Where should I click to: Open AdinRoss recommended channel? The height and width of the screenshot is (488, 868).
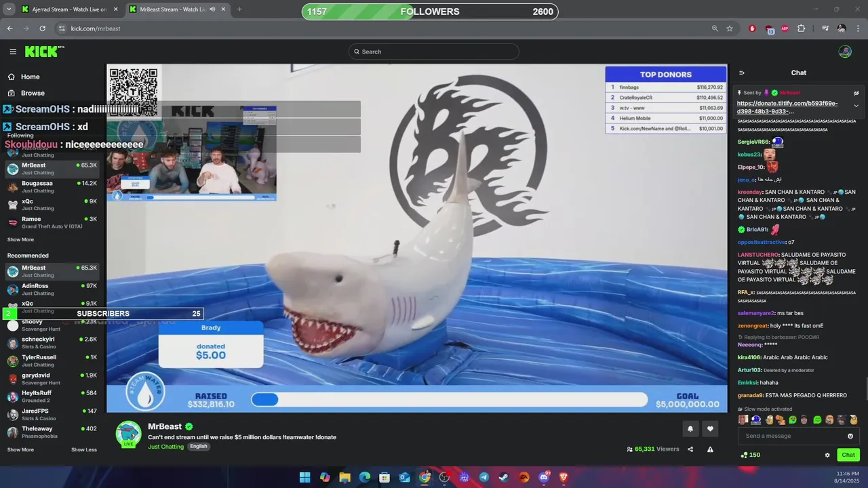point(52,289)
